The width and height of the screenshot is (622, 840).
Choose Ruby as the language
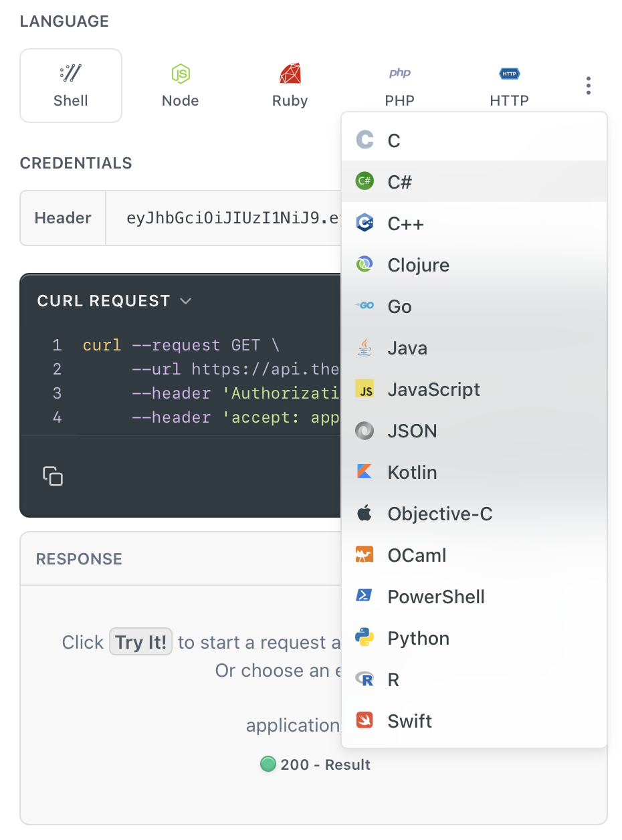pos(290,86)
